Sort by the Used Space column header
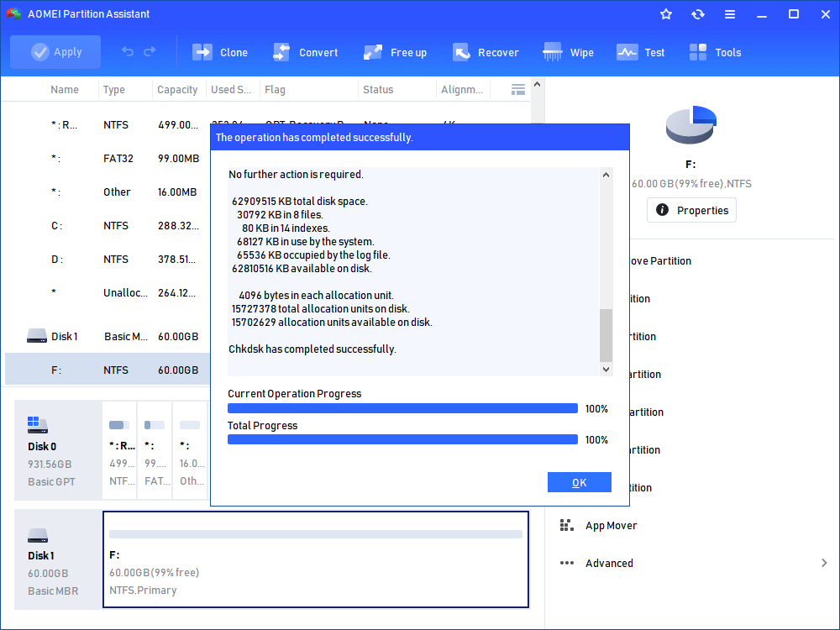 pyautogui.click(x=231, y=90)
